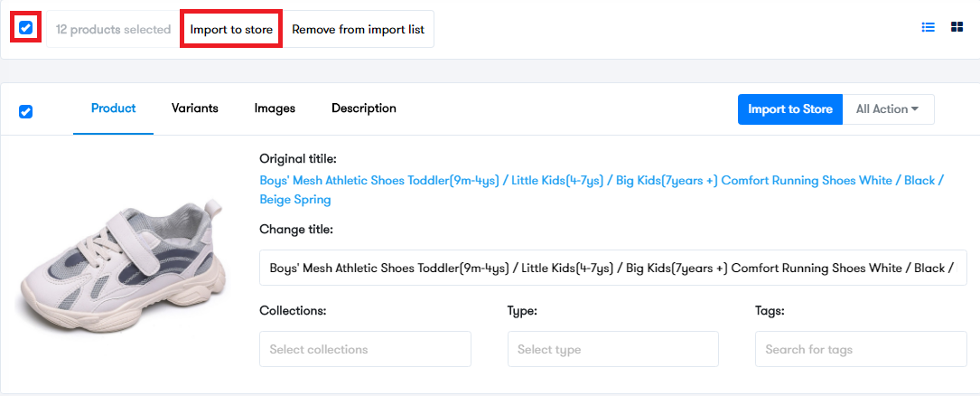
Task: Click the 12 products selected label
Action: click(113, 30)
